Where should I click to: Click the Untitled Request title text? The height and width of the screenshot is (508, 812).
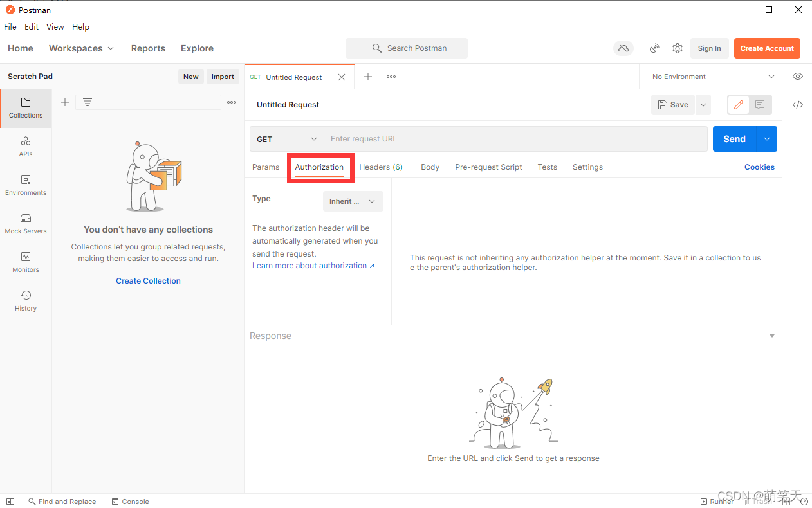(x=288, y=105)
